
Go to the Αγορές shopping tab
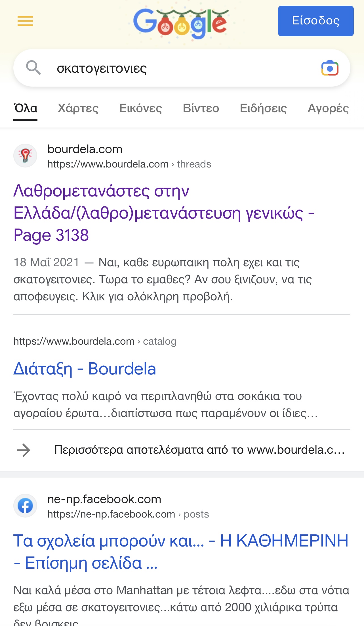(x=328, y=108)
